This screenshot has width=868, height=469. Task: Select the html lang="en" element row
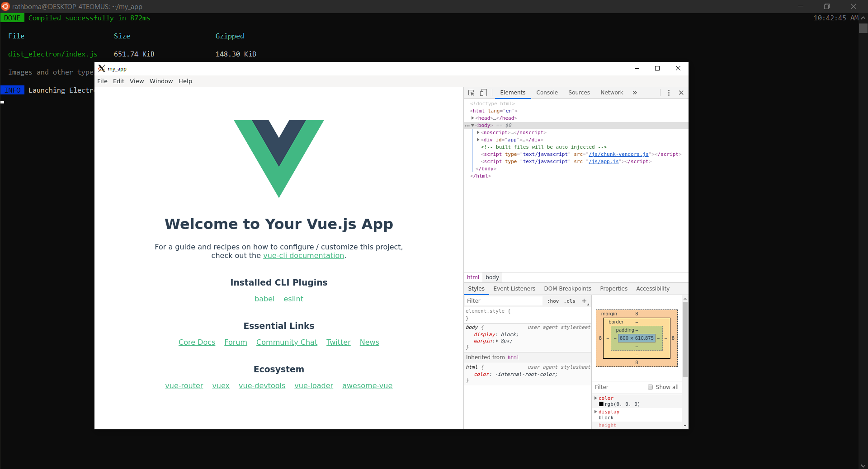576,111
